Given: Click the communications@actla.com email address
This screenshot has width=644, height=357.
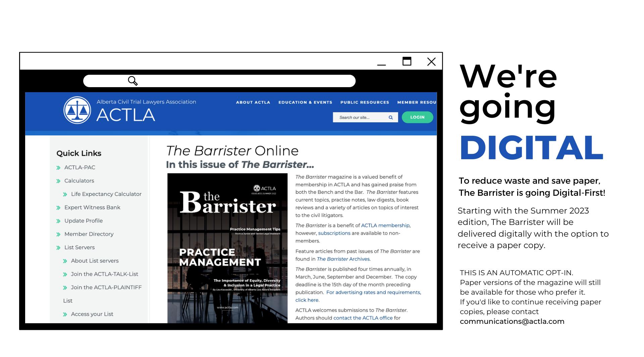Looking at the screenshot, I should [512, 321].
